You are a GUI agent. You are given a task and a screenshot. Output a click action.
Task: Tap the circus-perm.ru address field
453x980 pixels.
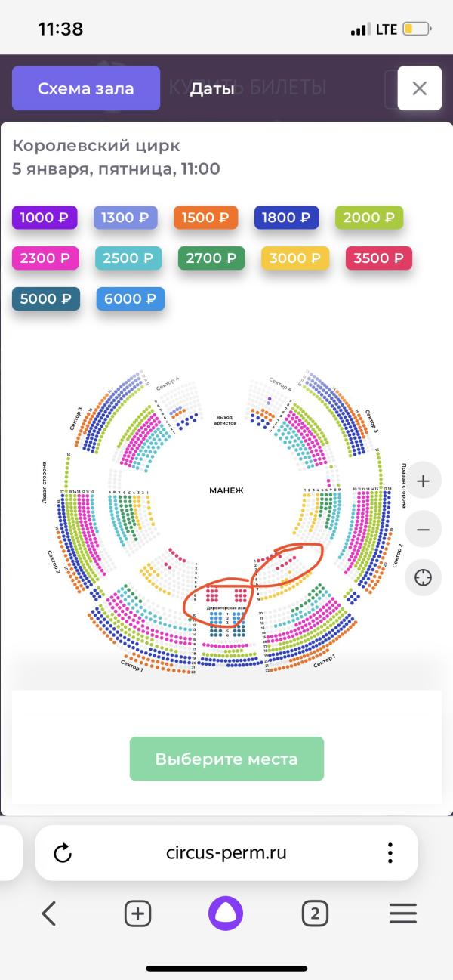[226, 853]
